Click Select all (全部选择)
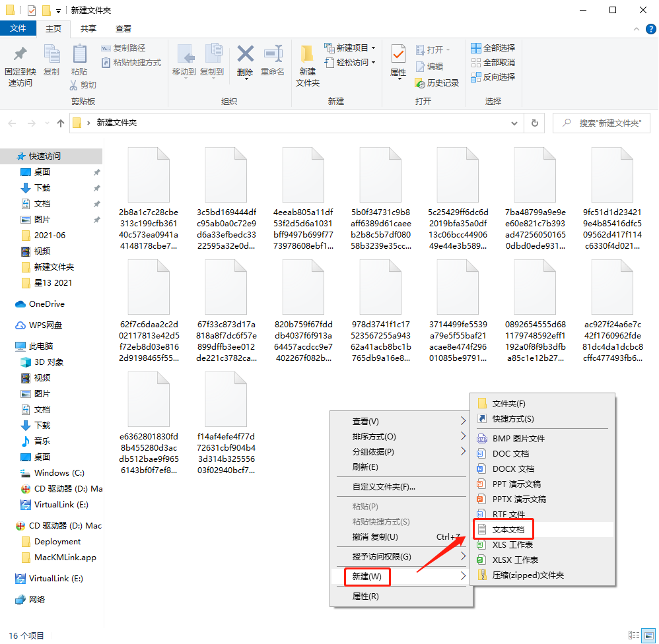The image size is (659, 644). 493,48
